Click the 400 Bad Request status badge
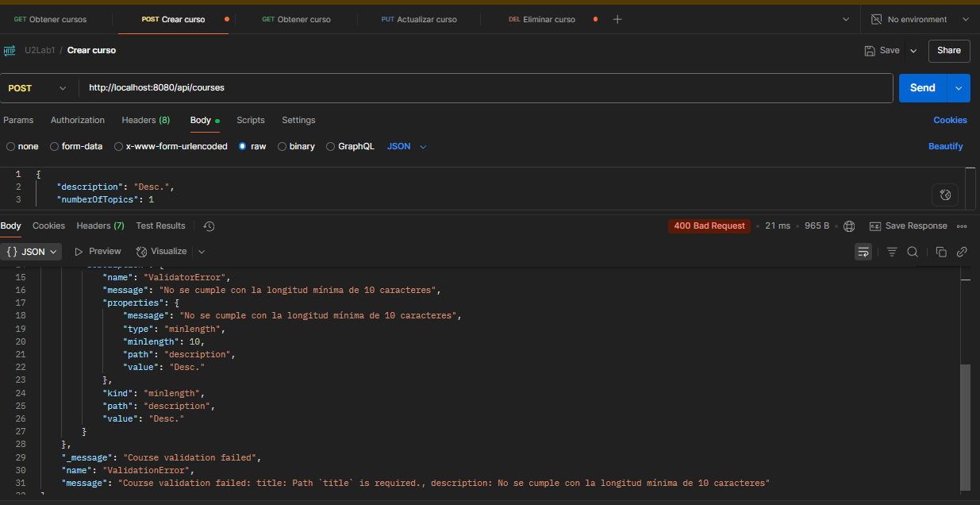This screenshot has height=505, width=980. (x=709, y=226)
